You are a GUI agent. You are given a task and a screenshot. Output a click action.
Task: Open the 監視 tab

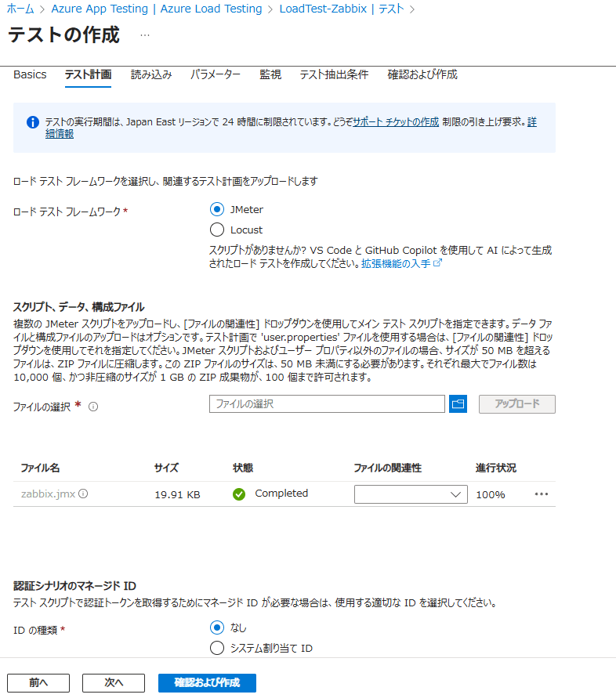point(270,75)
